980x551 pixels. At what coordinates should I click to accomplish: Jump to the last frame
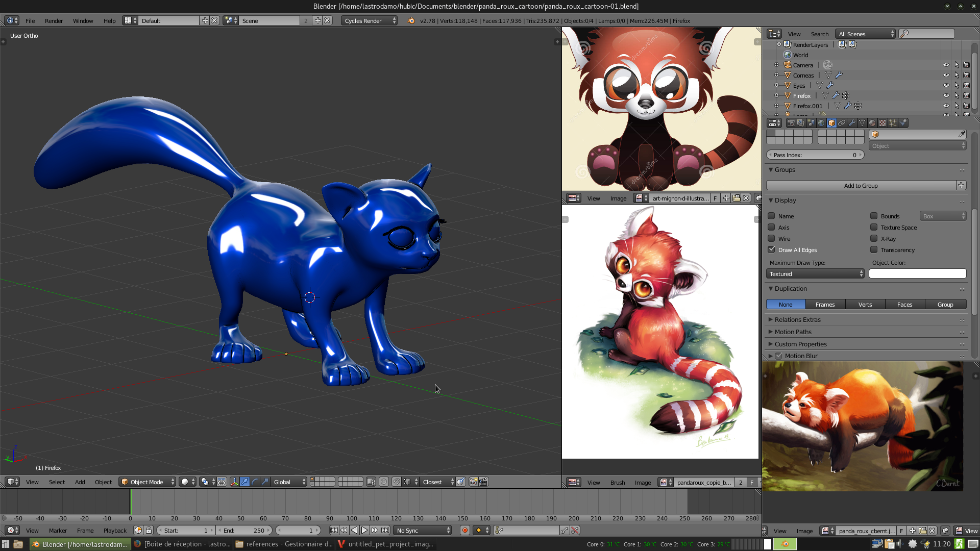tap(385, 530)
